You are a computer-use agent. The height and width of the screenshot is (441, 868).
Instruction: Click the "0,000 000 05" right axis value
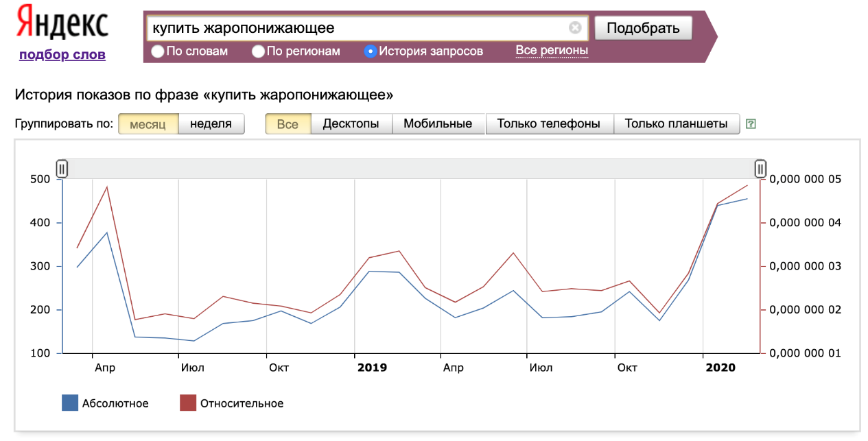coord(806,179)
